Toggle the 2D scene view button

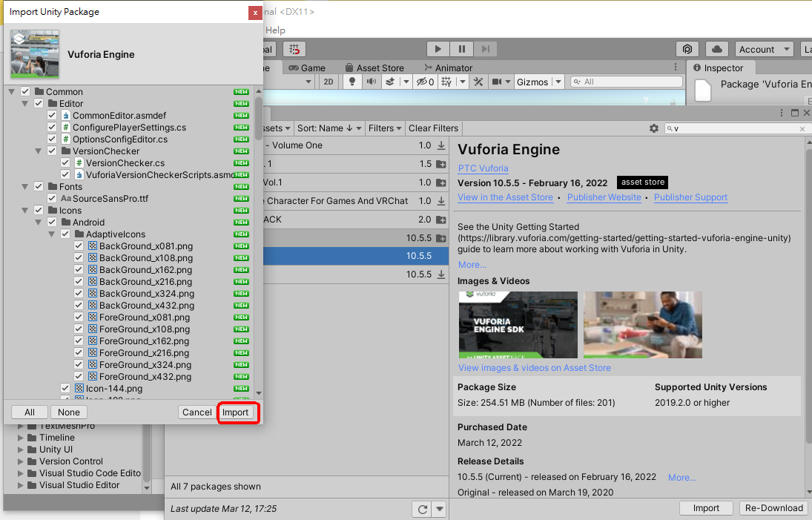tap(329, 82)
